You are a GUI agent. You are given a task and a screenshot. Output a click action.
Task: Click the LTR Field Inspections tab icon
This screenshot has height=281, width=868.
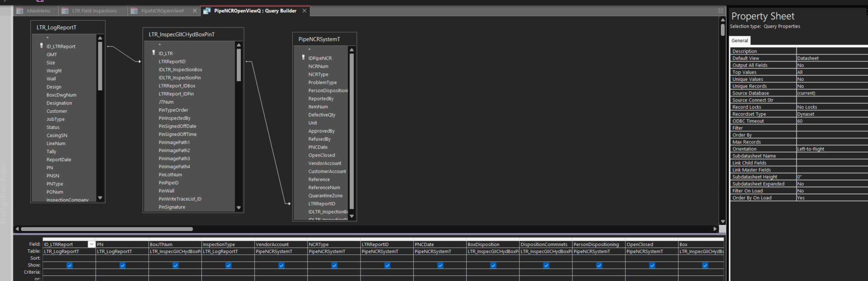[x=65, y=11]
